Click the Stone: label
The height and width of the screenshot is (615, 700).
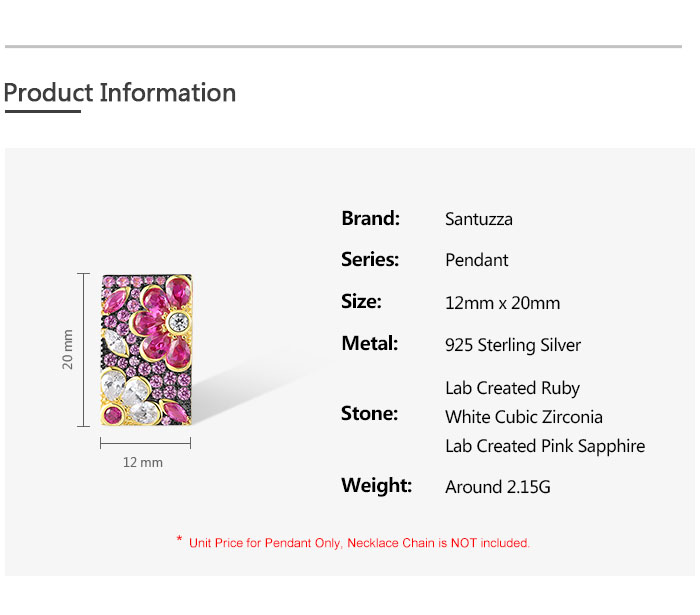click(369, 413)
